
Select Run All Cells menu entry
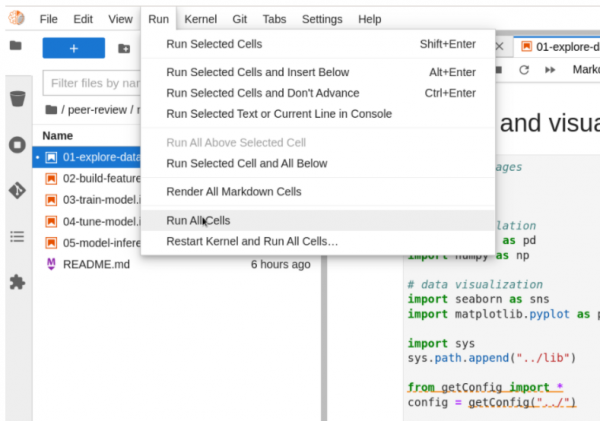pyautogui.click(x=198, y=220)
